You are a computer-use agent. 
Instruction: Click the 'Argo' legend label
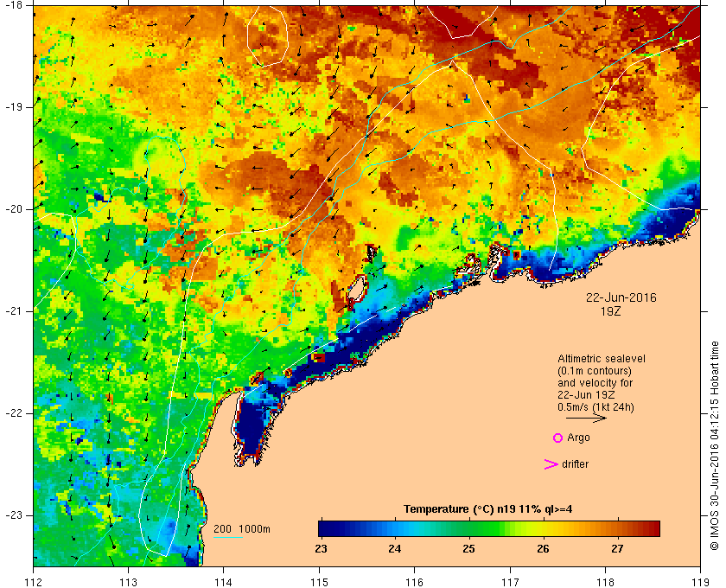578,438
